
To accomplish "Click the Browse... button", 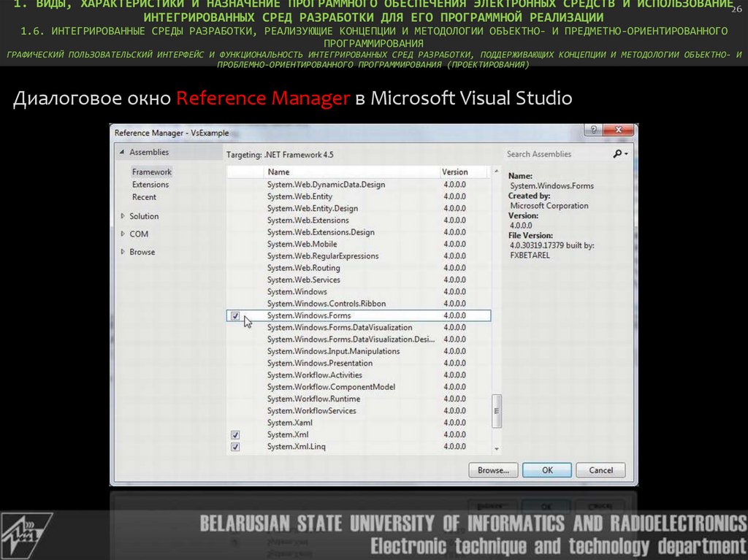I will pos(493,470).
